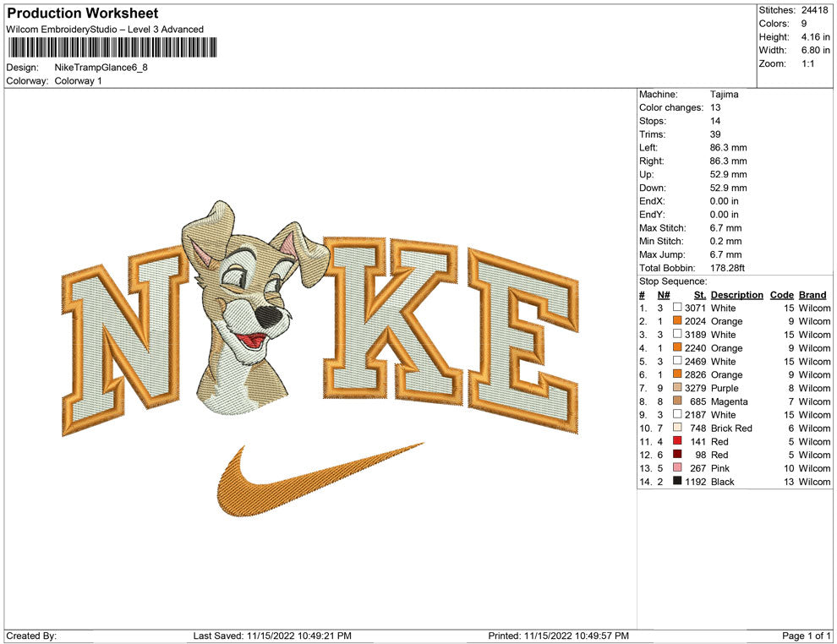
Task: Click Wilcom EmbroideryStudio Level 3 Advanced text
Action: coord(105,30)
